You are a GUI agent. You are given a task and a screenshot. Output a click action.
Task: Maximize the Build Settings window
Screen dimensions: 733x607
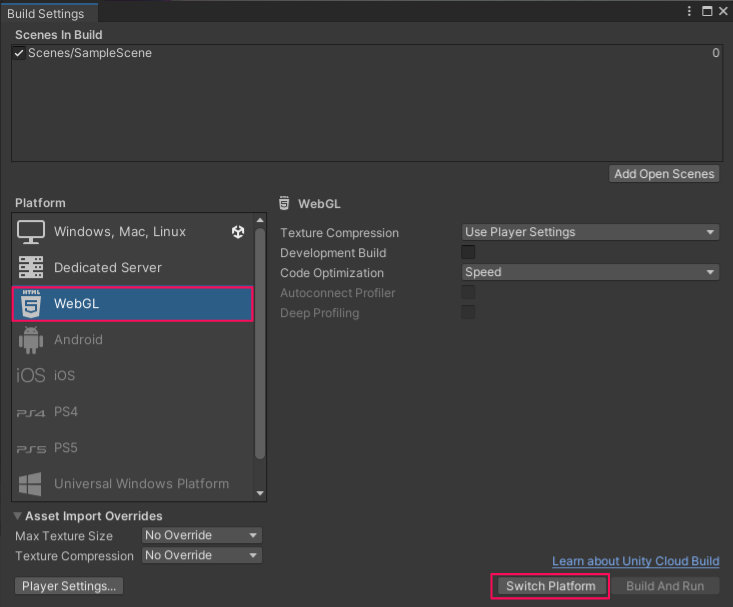pos(707,11)
